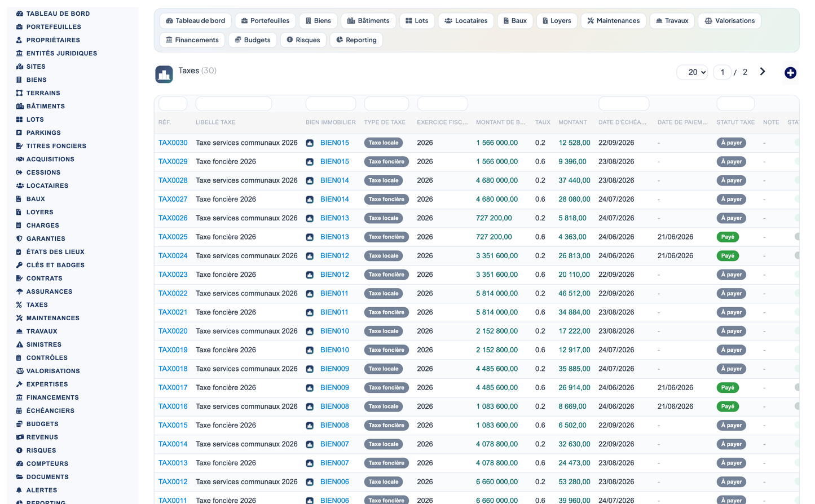Sort by Montant column header
This screenshot has height=504, width=815.
[572, 122]
